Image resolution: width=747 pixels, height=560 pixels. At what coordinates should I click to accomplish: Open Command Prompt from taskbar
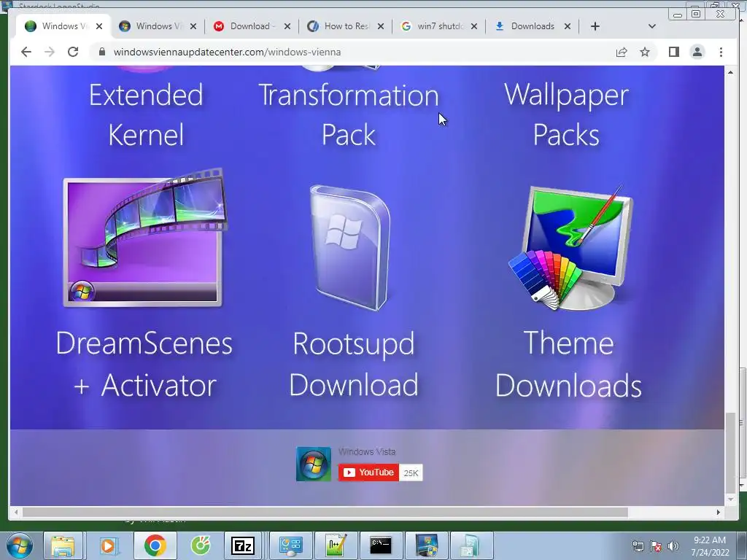pyautogui.click(x=381, y=545)
